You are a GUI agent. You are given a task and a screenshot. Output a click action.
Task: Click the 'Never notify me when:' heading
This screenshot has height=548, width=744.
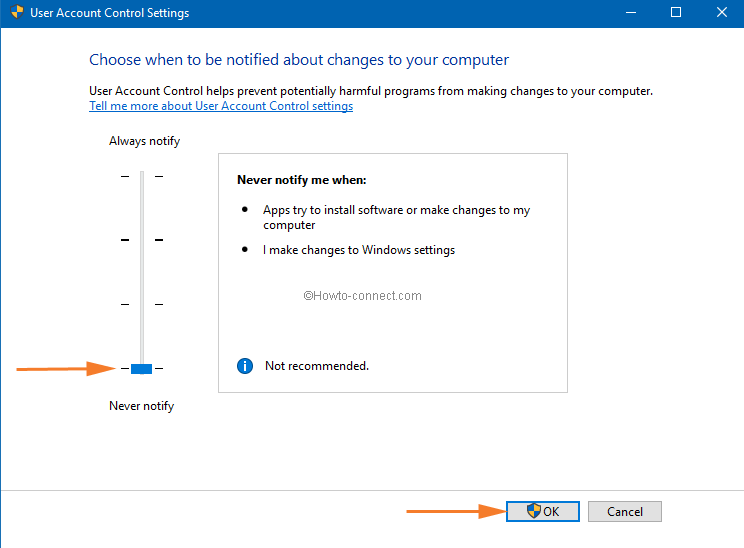(302, 180)
